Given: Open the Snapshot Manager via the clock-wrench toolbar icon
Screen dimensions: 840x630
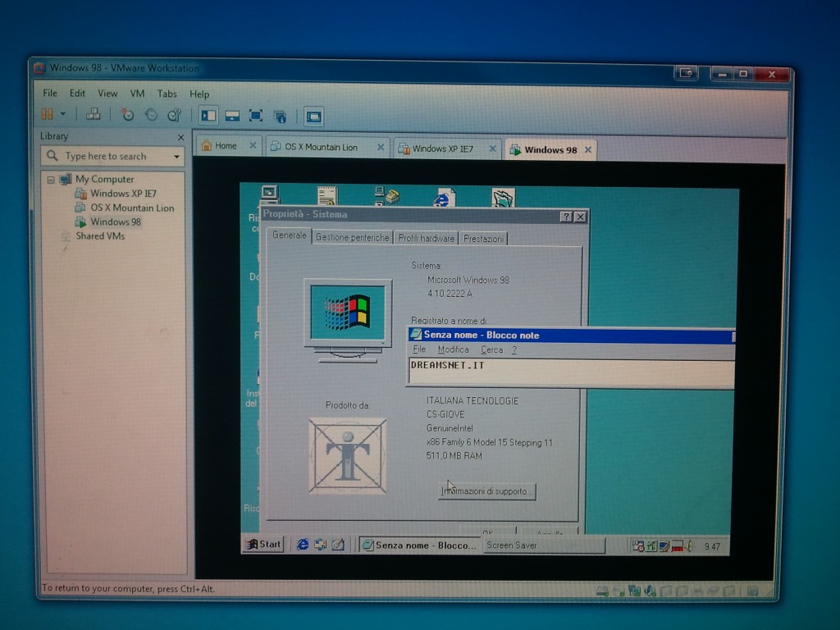Looking at the screenshot, I should pyautogui.click(x=175, y=115).
